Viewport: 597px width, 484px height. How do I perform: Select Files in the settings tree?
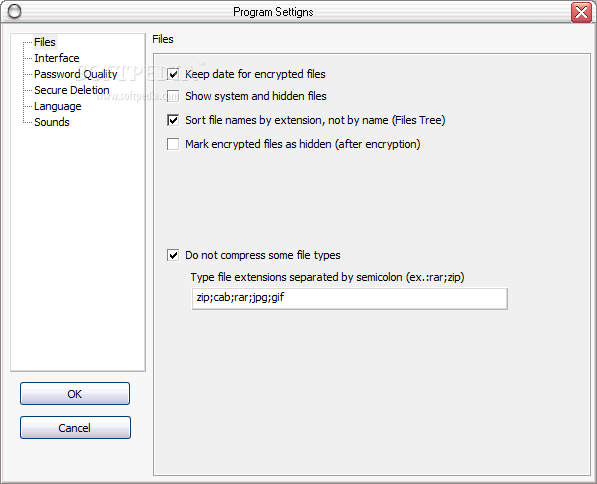pyautogui.click(x=45, y=42)
